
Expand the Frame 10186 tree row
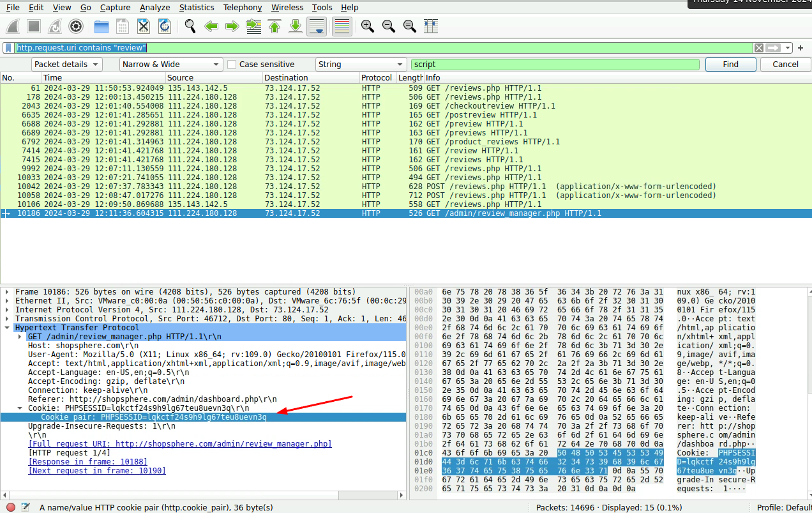7,292
